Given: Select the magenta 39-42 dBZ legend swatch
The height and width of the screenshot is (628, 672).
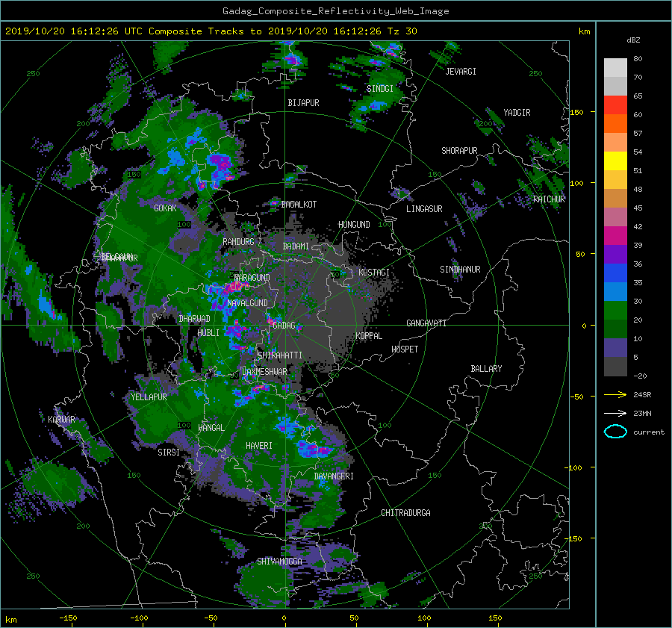Looking at the screenshot, I should [x=615, y=235].
